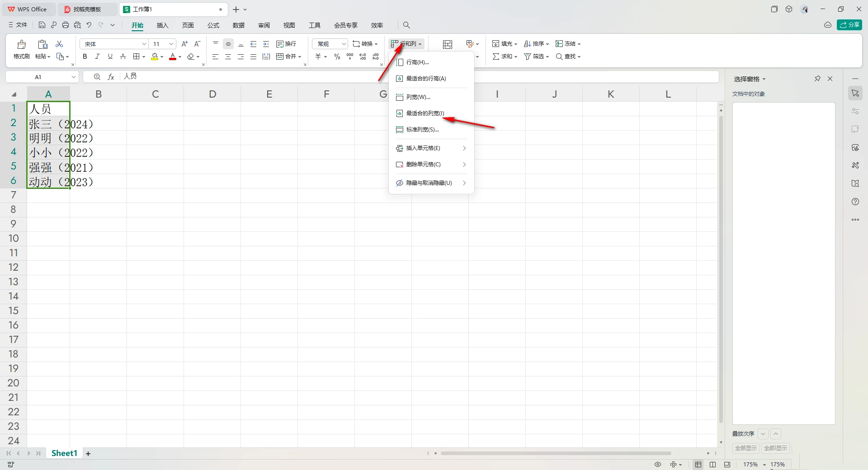
Task: Click the Cut scissors icon
Action: pyautogui.click(x=59, y=44)
